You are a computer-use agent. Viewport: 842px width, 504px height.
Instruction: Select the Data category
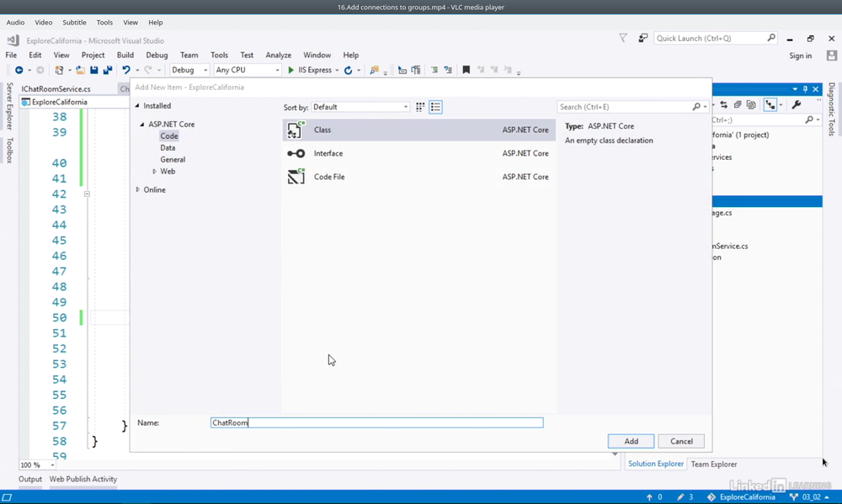pyautogui.click(x=168, y=147)
